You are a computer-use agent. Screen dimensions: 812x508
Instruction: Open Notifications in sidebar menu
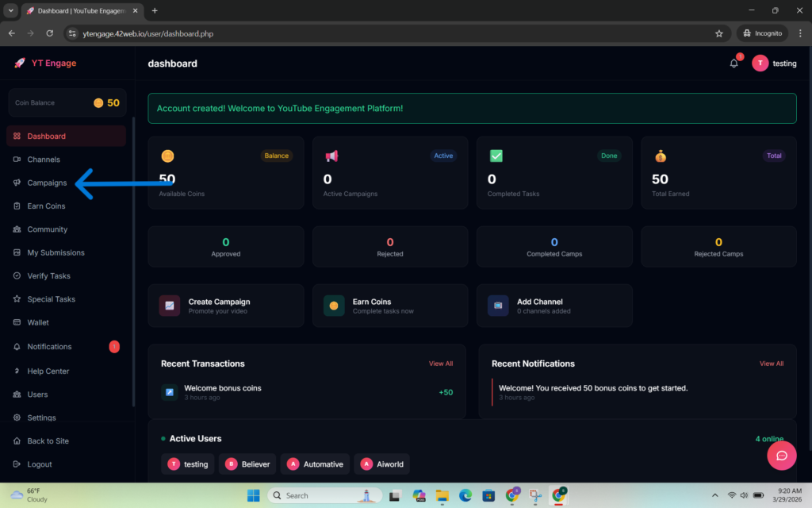[x=49, y=347]
